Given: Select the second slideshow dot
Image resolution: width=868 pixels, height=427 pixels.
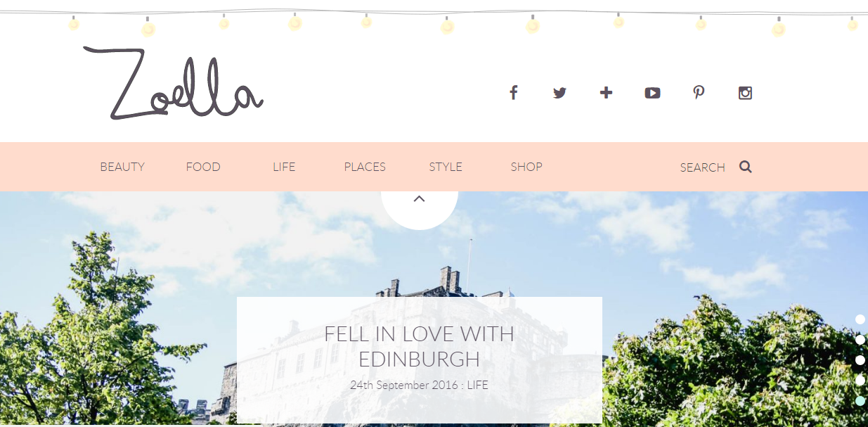Looking at the screenshot, I should coord(860,340).
